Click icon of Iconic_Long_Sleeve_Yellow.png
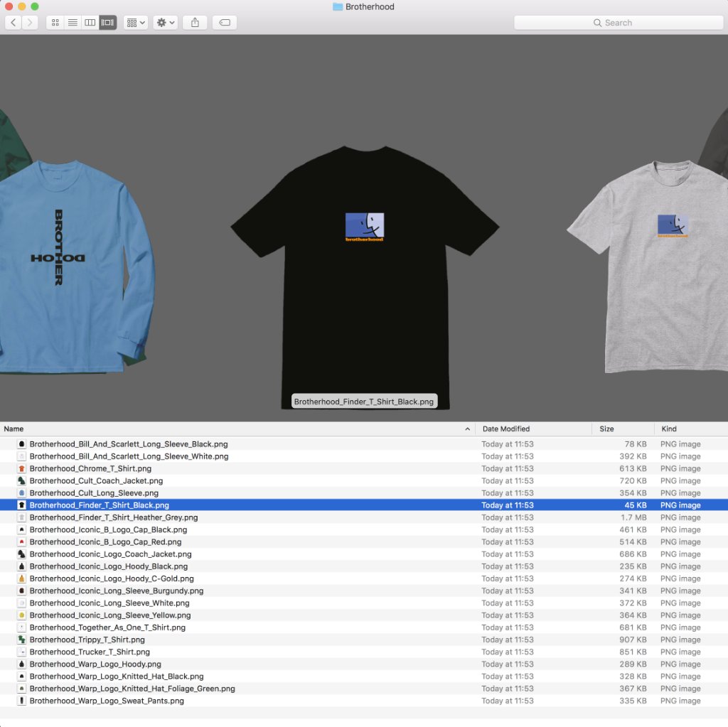Image resolution: width=728 pixels, height=727 pixels. pyautogui.click(x=21, y=615)
